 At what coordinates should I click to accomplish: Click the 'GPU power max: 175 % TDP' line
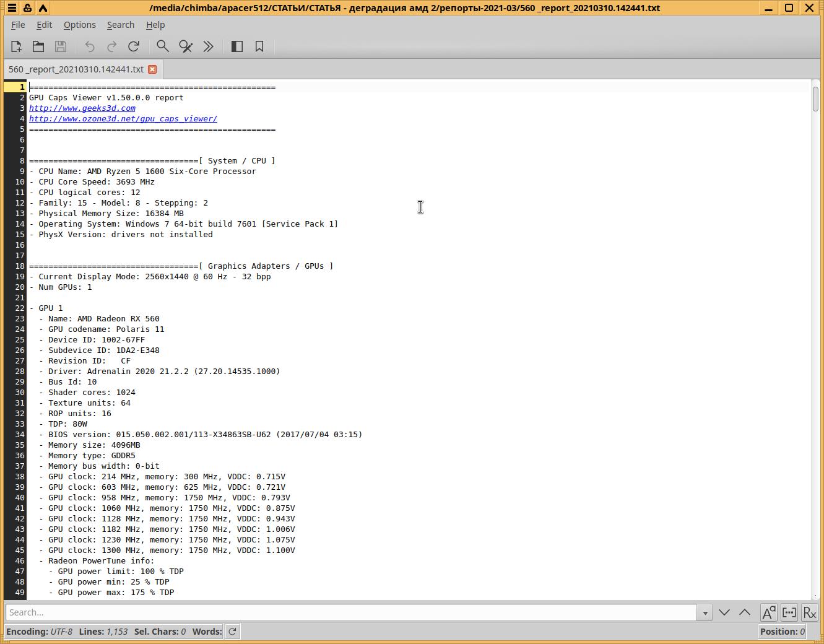111,593
